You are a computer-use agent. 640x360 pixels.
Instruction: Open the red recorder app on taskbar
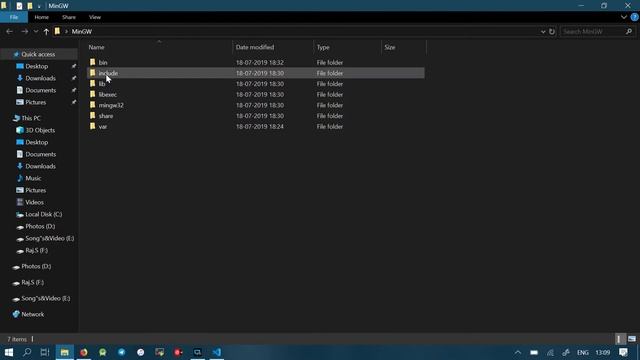click(178, 352)
